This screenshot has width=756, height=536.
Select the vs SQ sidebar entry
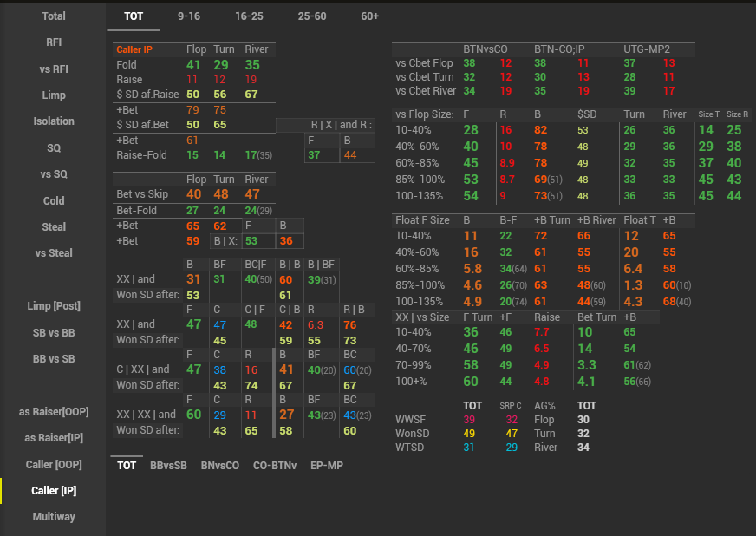click(53, 174)
